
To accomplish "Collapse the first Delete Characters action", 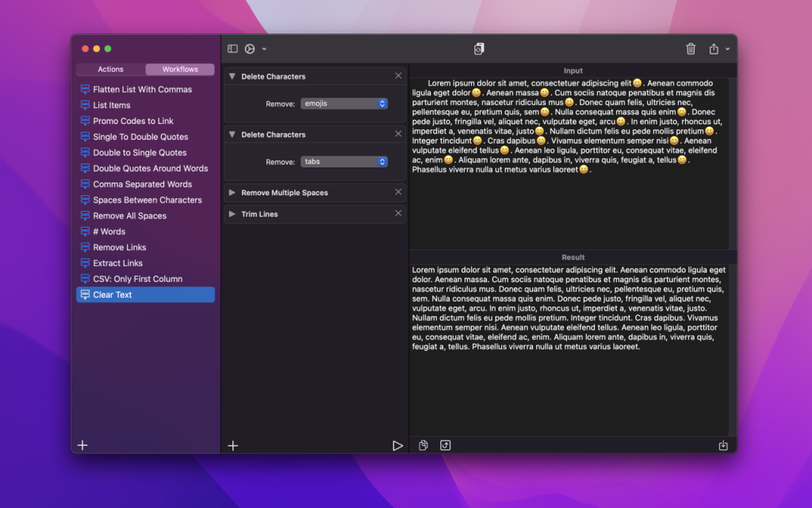I will 231,76.
